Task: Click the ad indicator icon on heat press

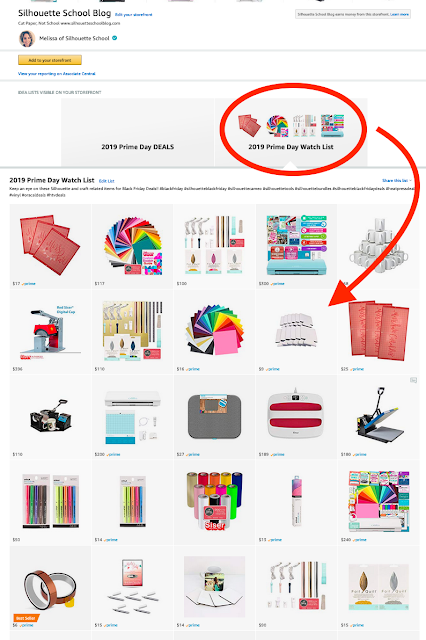Action: point(413,380)
